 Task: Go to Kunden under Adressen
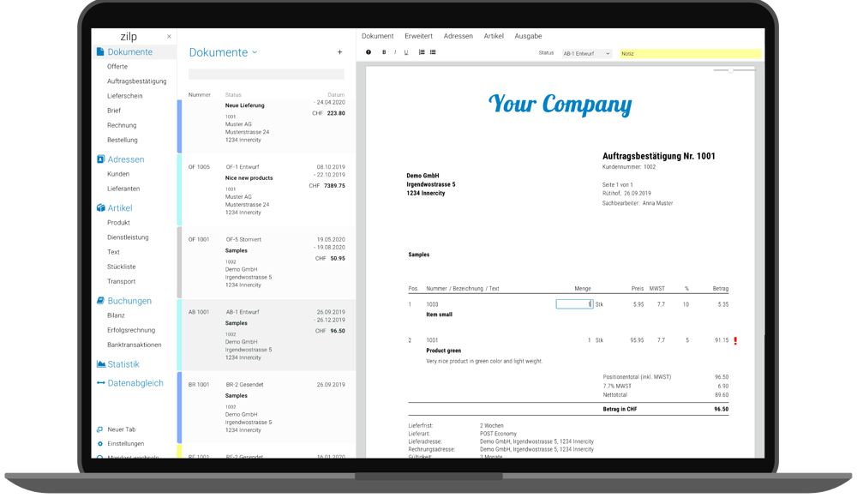point(118,174)
